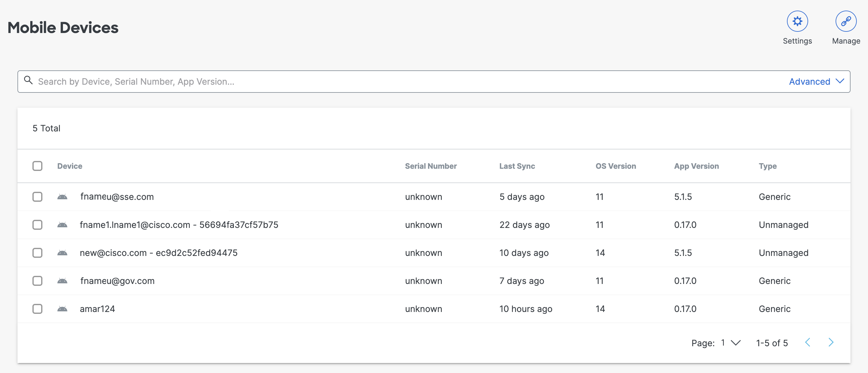The image size is (868, 373).
Task: Sort by the Device column header
Action: click(x=70, y=166)
